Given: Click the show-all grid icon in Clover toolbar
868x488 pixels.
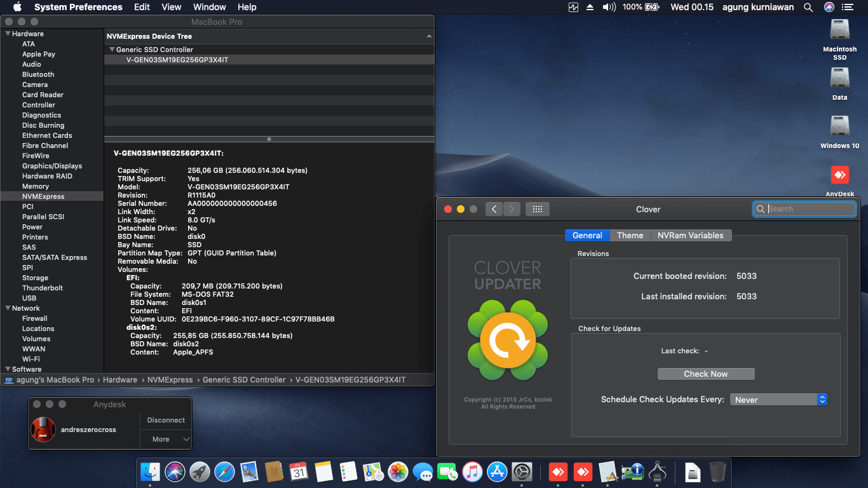Looking at the screenshot, I should coord(537,208).
